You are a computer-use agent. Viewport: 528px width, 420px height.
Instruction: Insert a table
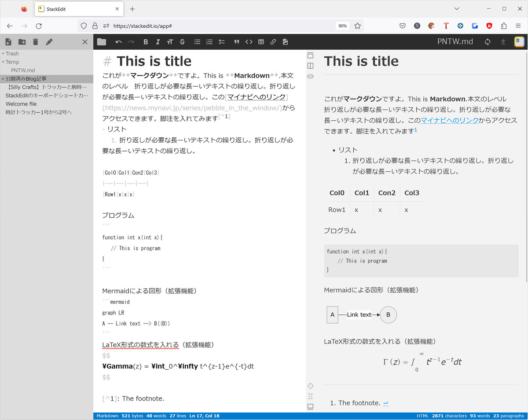[261, 42]
